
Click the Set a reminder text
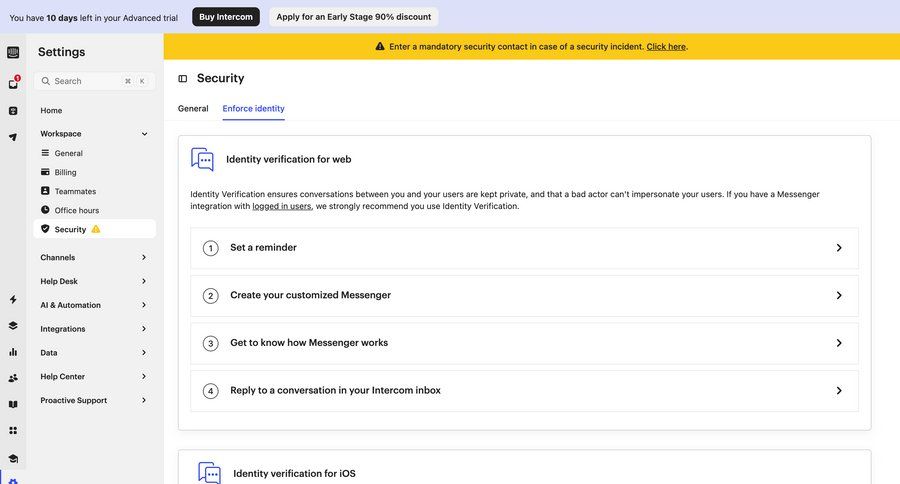click(x=263, y=247)
